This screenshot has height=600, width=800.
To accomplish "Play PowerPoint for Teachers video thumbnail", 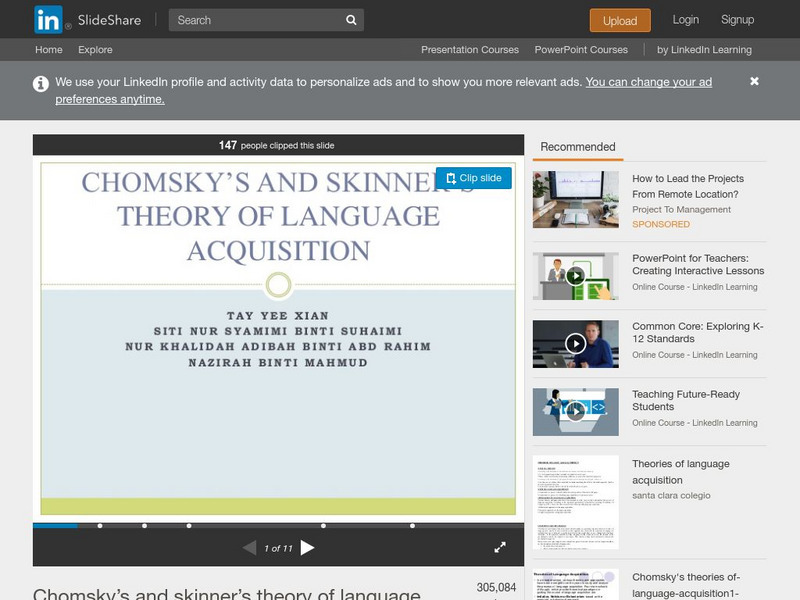I will (x=575, y=276).
